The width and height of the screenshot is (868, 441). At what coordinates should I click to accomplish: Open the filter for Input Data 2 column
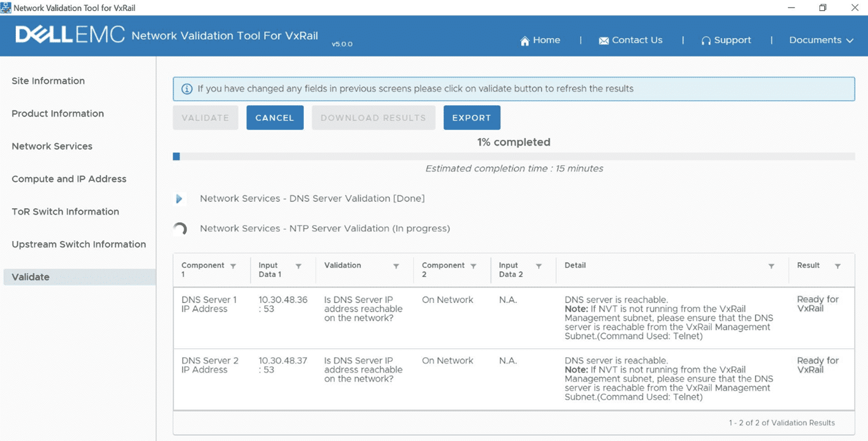click(539, 266)
